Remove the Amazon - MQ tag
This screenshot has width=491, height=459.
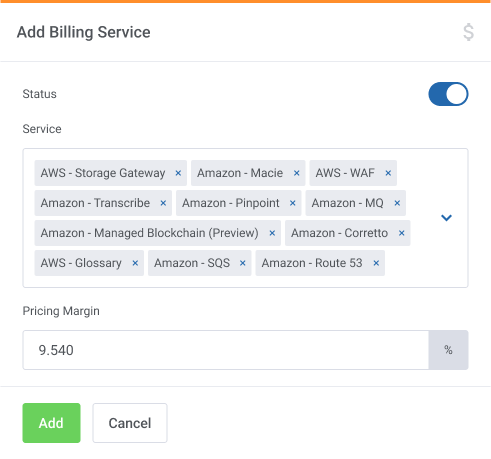(397, 203)
